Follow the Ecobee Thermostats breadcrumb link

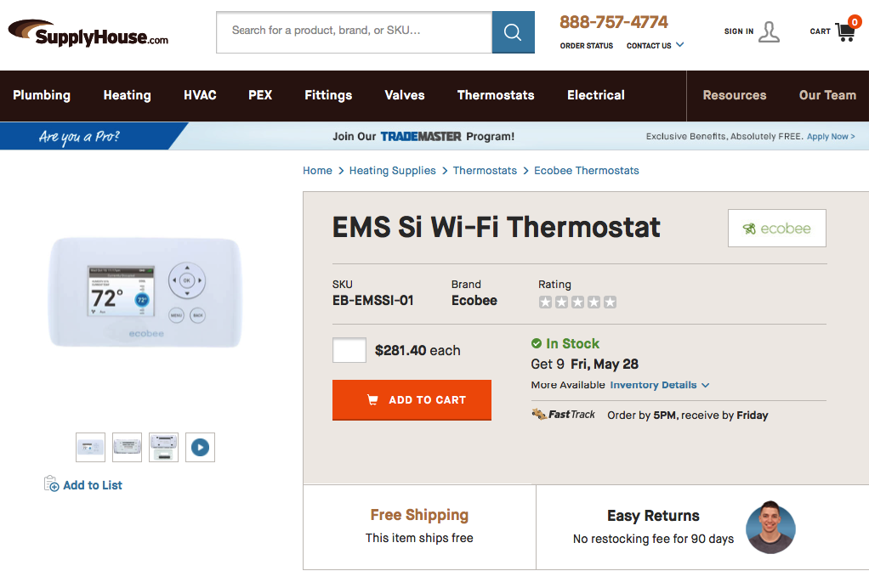point(586,171)
